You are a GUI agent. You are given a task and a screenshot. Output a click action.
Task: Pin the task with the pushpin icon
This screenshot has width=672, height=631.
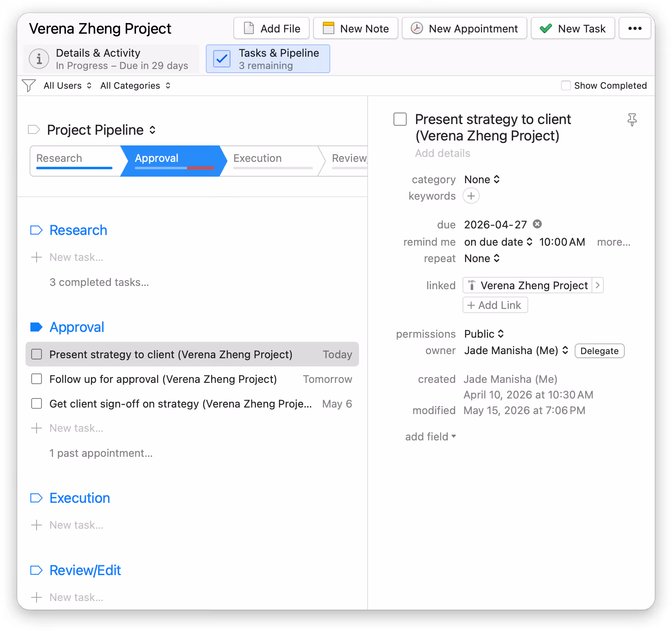[632, 120]
